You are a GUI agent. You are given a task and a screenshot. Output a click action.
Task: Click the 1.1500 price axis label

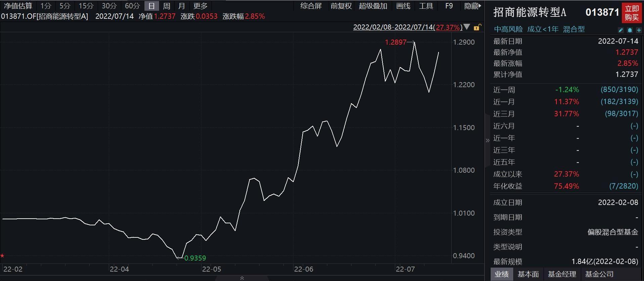coord(464,128)
